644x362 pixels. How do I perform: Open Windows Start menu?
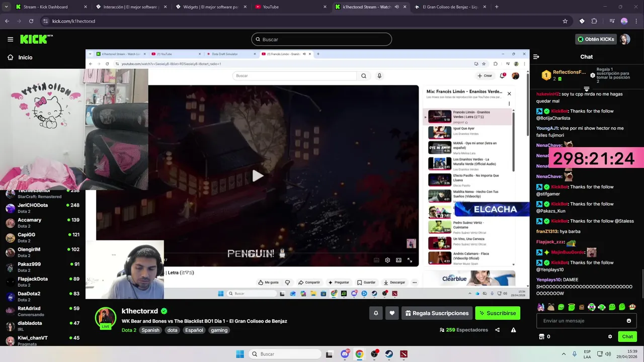(x=240, y=354)
